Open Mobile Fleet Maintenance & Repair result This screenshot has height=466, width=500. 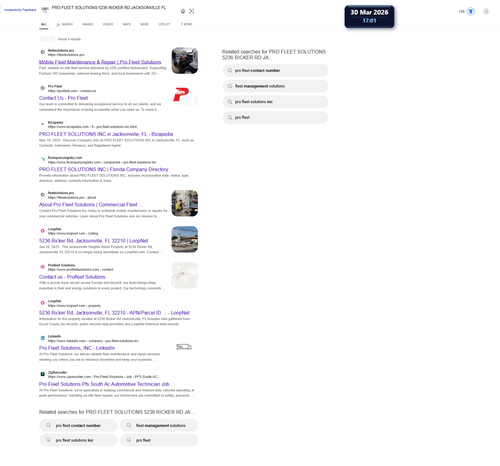[x=100, y=62]
